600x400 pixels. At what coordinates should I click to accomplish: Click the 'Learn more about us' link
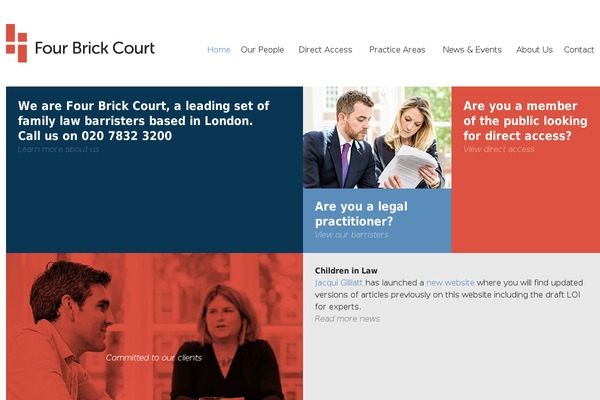(x=59, y=149)
